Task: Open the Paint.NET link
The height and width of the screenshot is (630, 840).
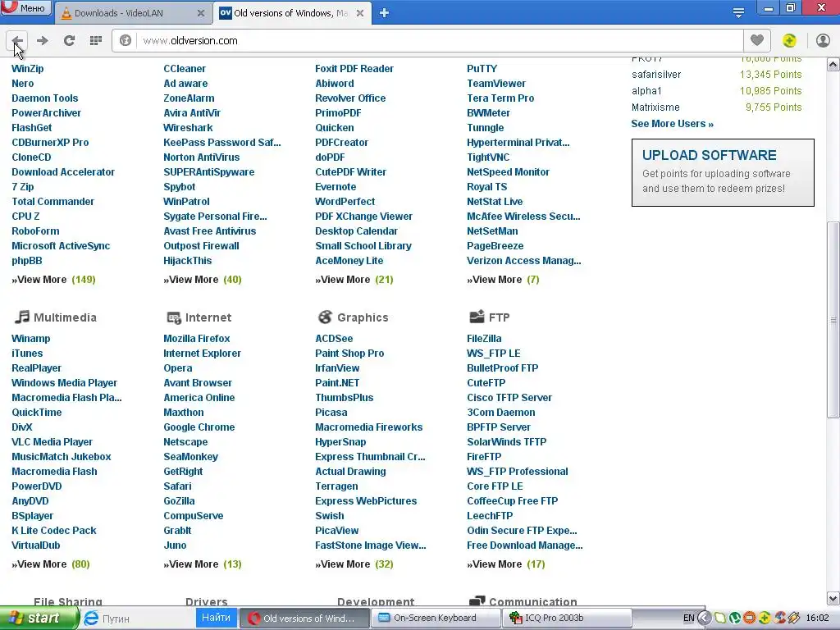Action: (x=337, y=383)
